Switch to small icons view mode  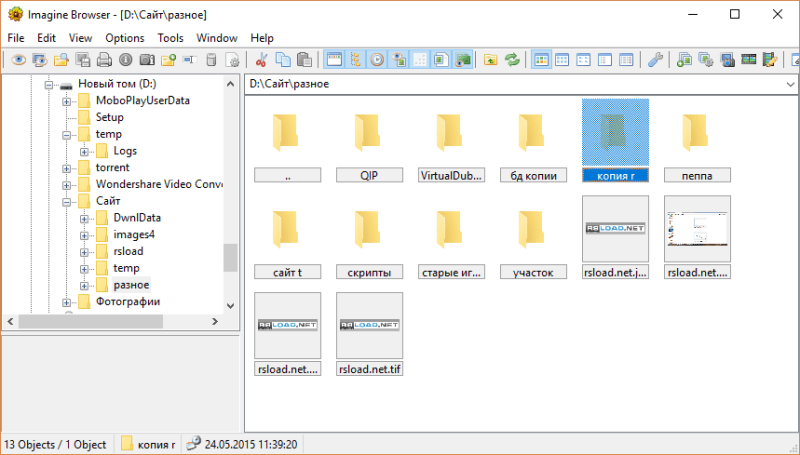[x=584, y=60]
